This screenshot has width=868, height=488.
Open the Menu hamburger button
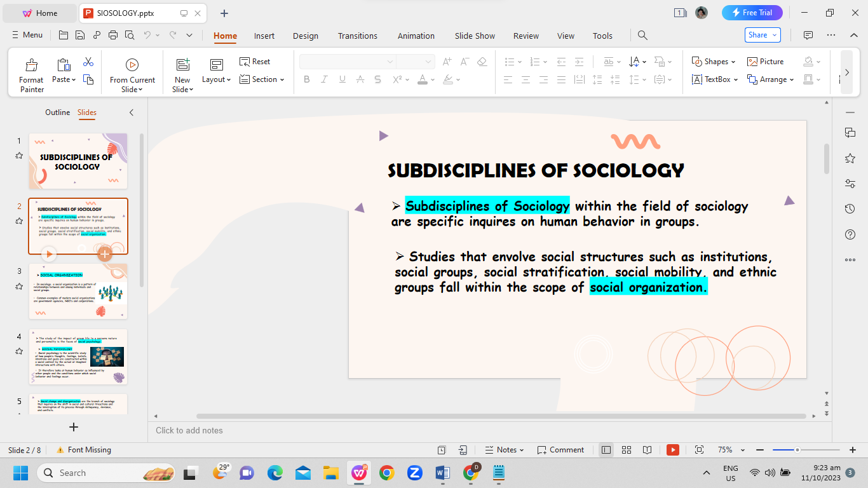27,35
